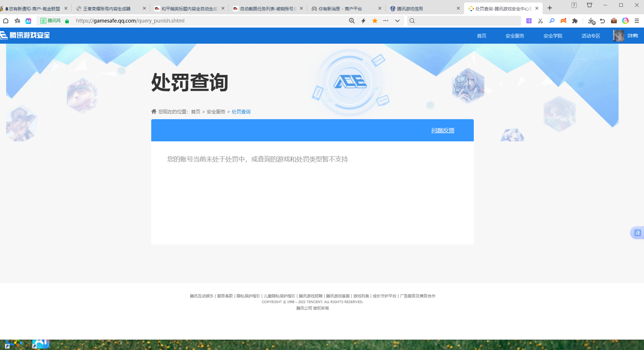644x350 pixels.
Task: Open 游戏列表 footer link
Action: point(361,296)
